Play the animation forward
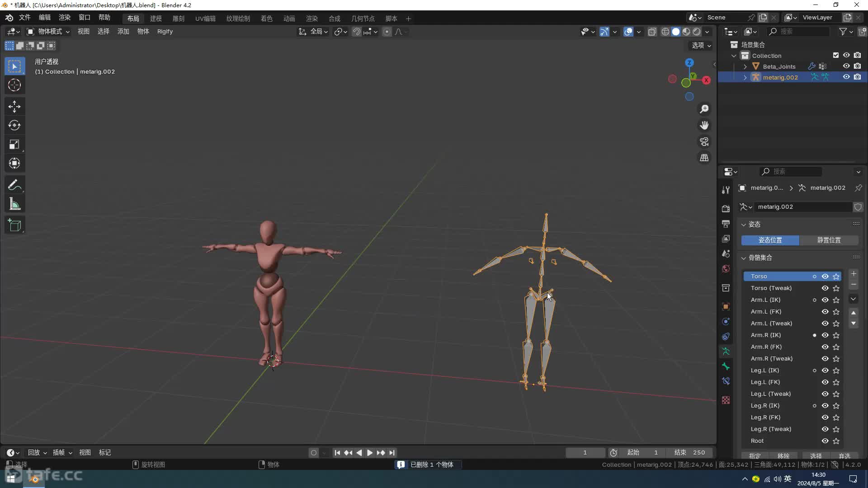 point(370,453)
